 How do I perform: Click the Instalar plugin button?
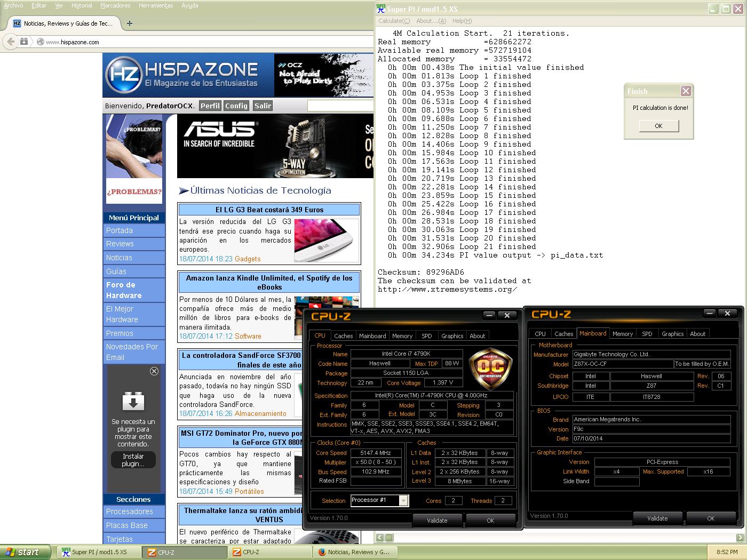[x=133, y=460]
